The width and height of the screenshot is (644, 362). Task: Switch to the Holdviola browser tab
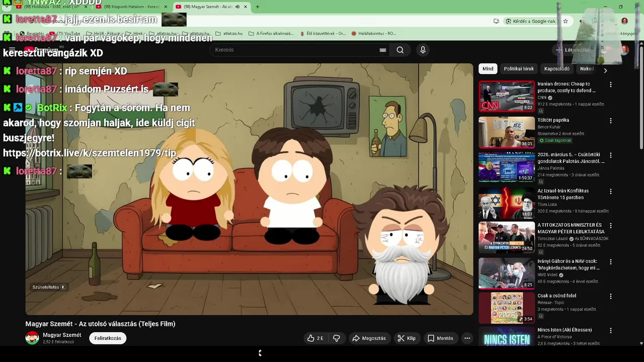coord(51,7)
